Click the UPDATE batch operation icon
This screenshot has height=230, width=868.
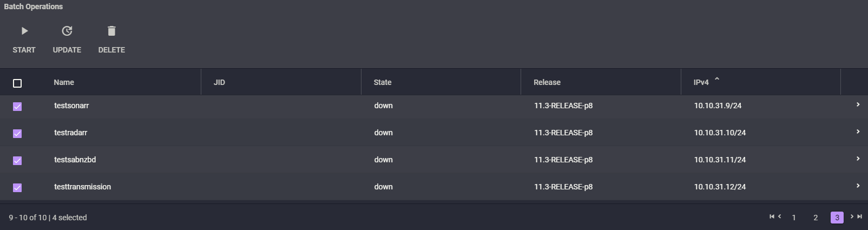(67, 31)
